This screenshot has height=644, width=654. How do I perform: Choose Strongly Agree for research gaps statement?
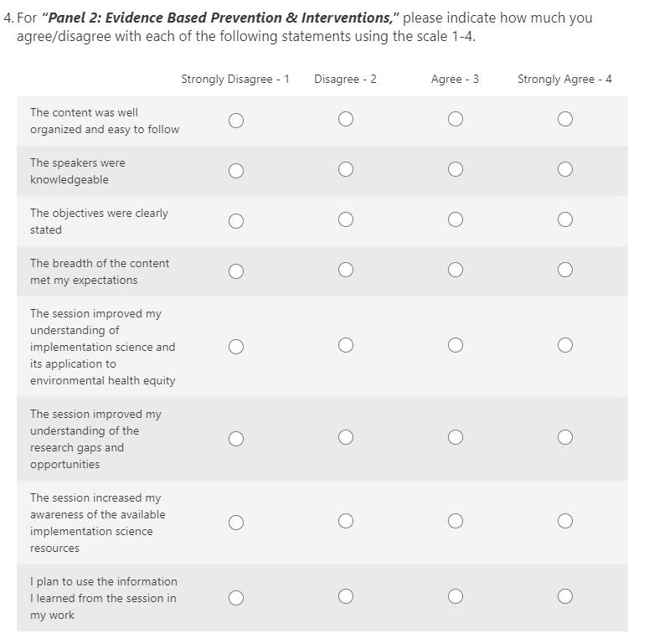click(565, 438)
